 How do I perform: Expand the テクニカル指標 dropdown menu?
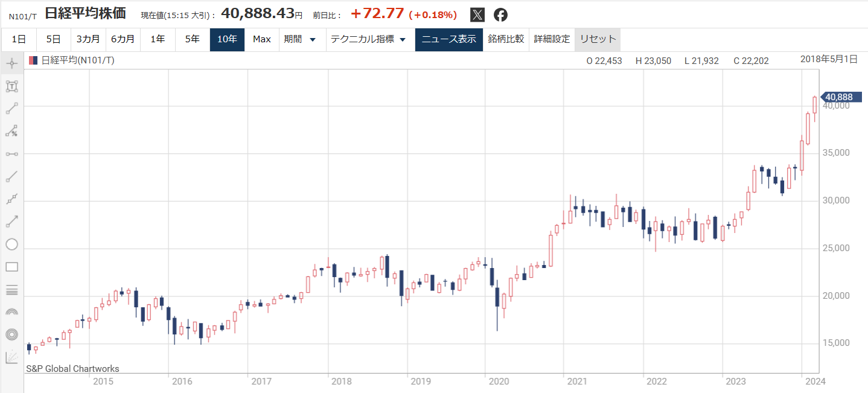368,39
